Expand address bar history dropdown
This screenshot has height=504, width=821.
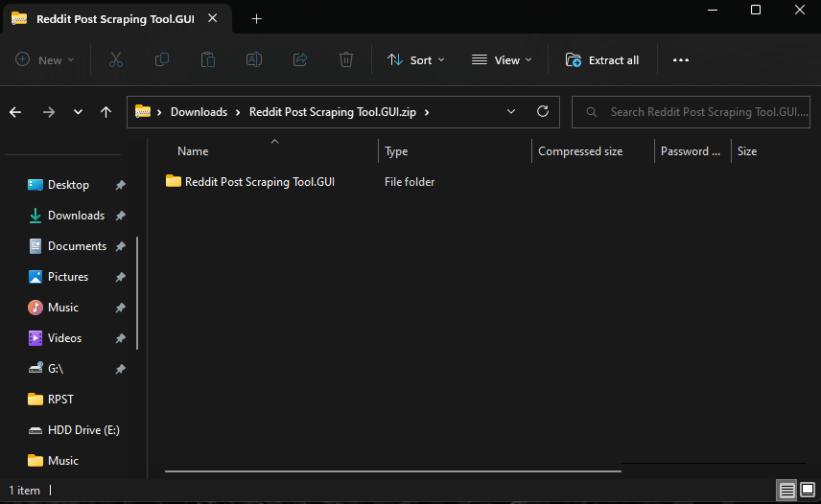pos(511,111)
